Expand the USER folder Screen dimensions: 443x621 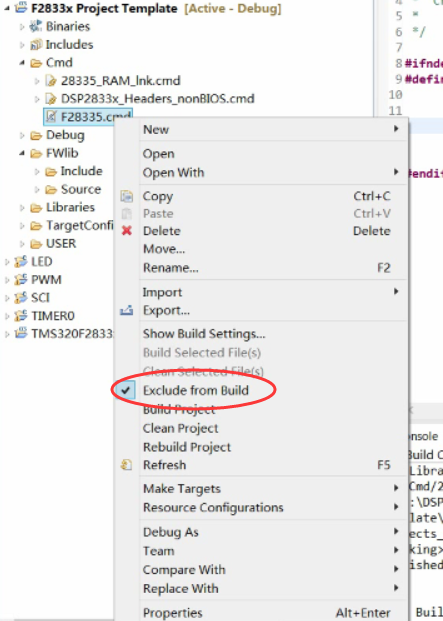pos(22,244)
